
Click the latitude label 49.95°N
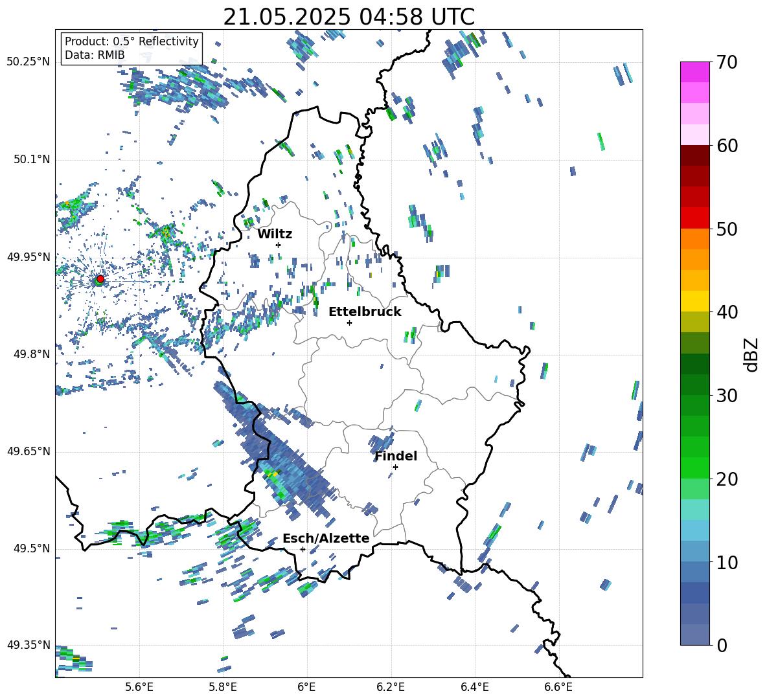click(x=28, y=257)
